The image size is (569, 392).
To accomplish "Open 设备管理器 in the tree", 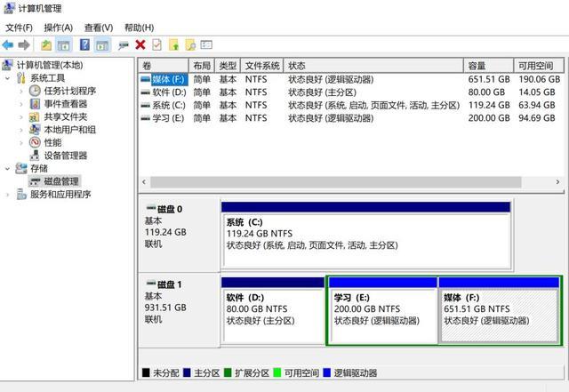I will coord(66,156).
